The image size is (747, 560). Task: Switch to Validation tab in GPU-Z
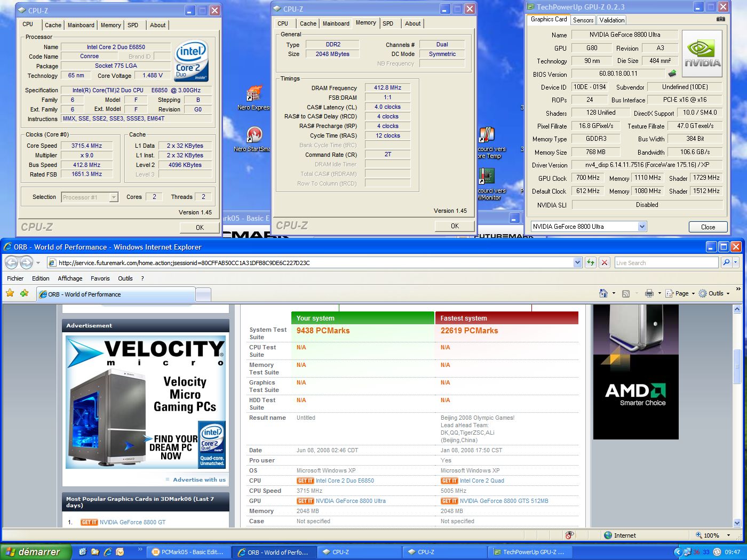click(x=612, y=20)
